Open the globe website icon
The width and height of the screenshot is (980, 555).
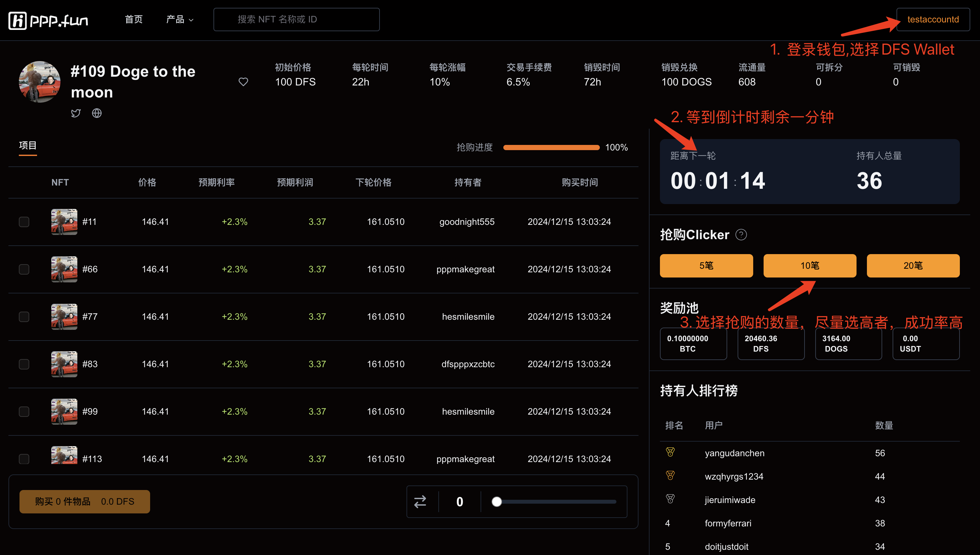pos(97,113)
